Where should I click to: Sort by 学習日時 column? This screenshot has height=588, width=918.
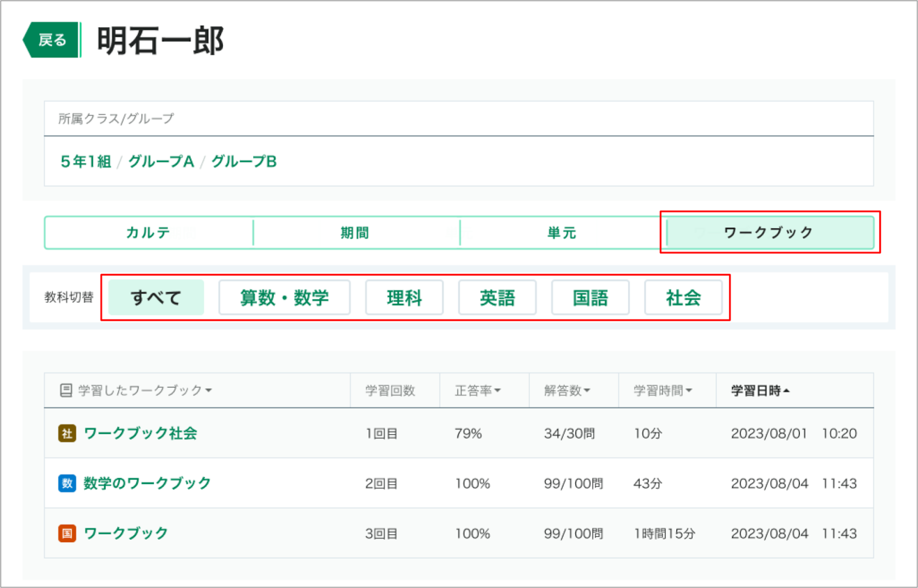pos(760,391)
